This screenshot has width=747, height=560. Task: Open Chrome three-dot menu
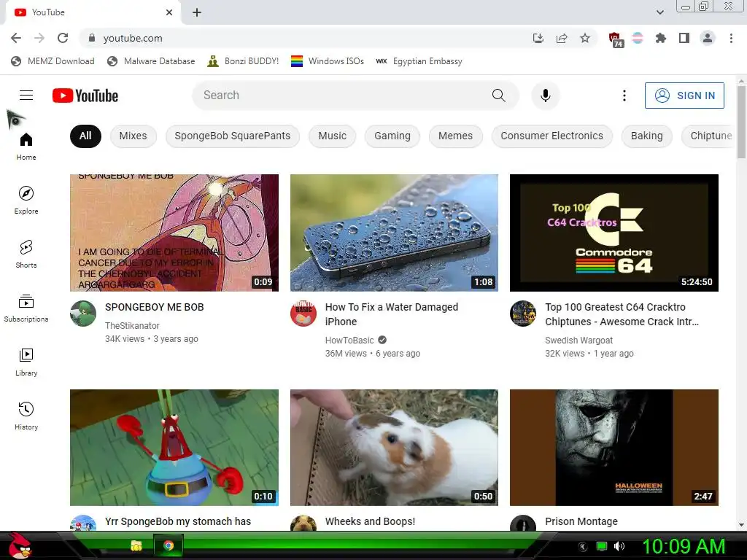point(731,38)
